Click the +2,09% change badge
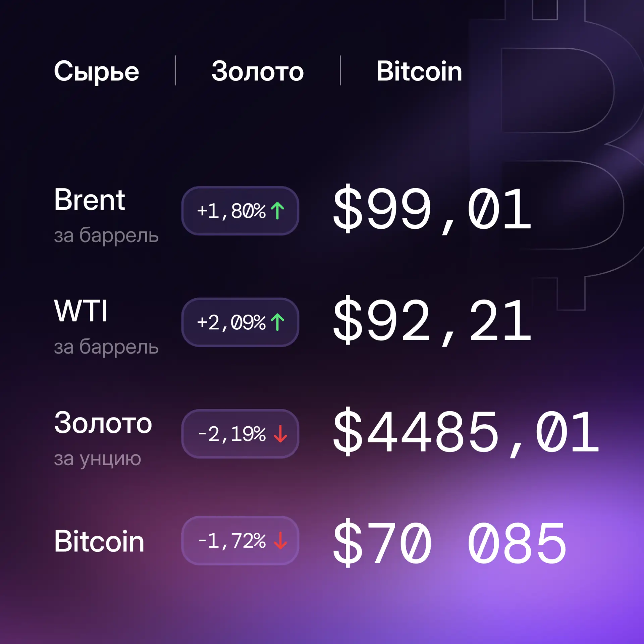Screen dimensions: 644x644 coord(240,322)
